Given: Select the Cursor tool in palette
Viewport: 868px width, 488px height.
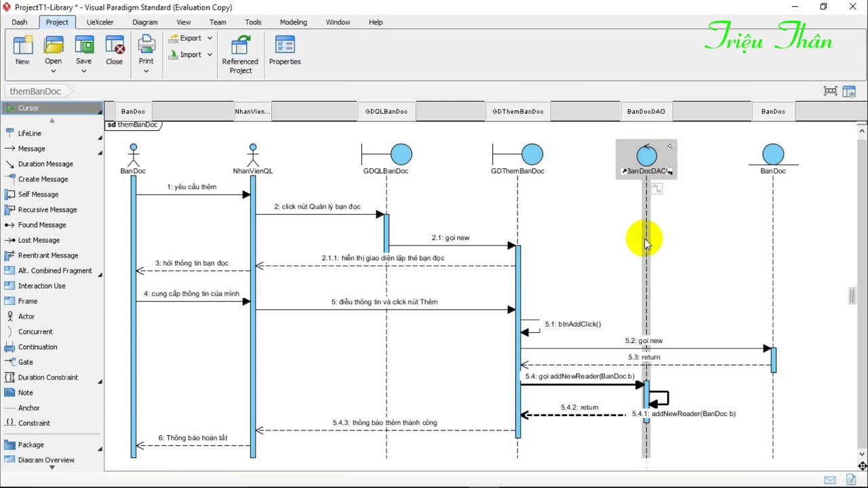Looking at the screenshot, I should 52,108.
